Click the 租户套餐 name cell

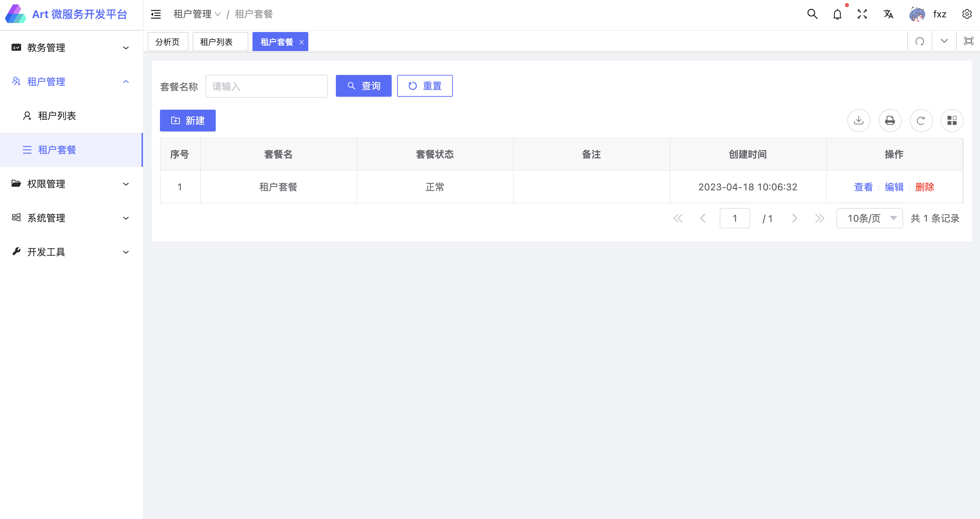pyautogui.click(x=278, y=187)
